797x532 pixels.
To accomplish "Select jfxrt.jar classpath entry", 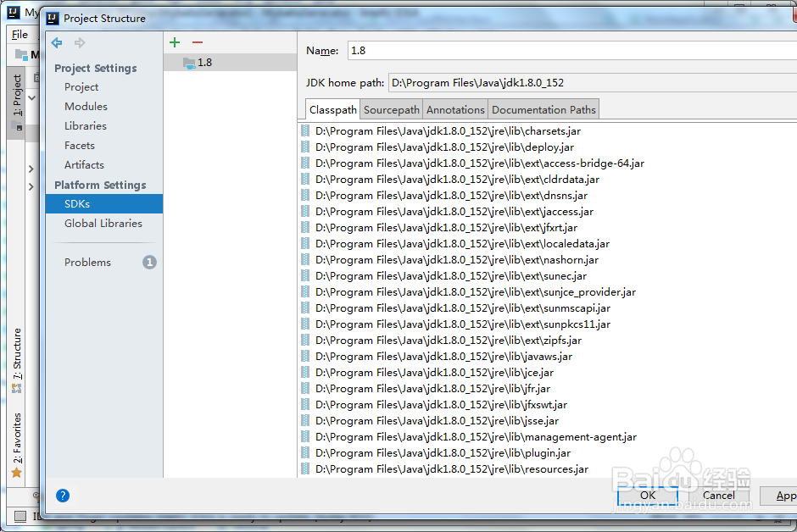I will coord(446,228).
